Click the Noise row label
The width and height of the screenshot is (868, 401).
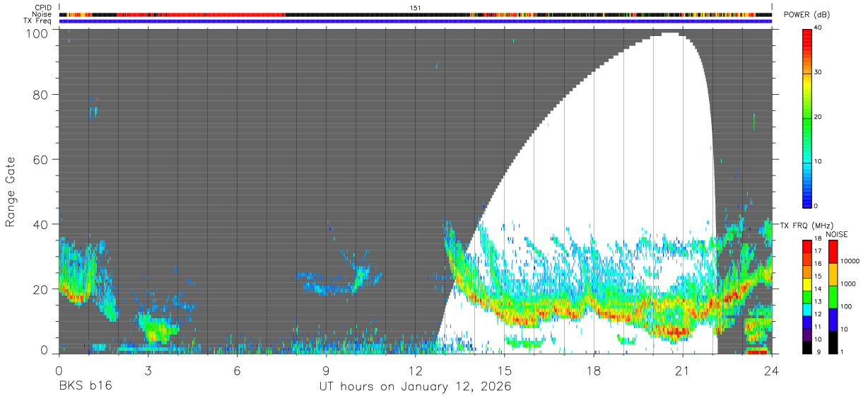[42, 14]
